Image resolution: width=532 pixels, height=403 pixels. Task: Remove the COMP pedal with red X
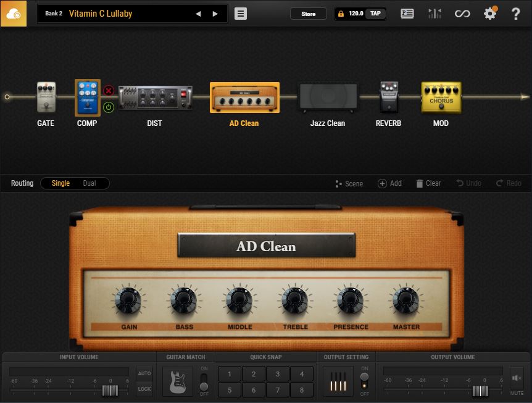coord(109,91)
